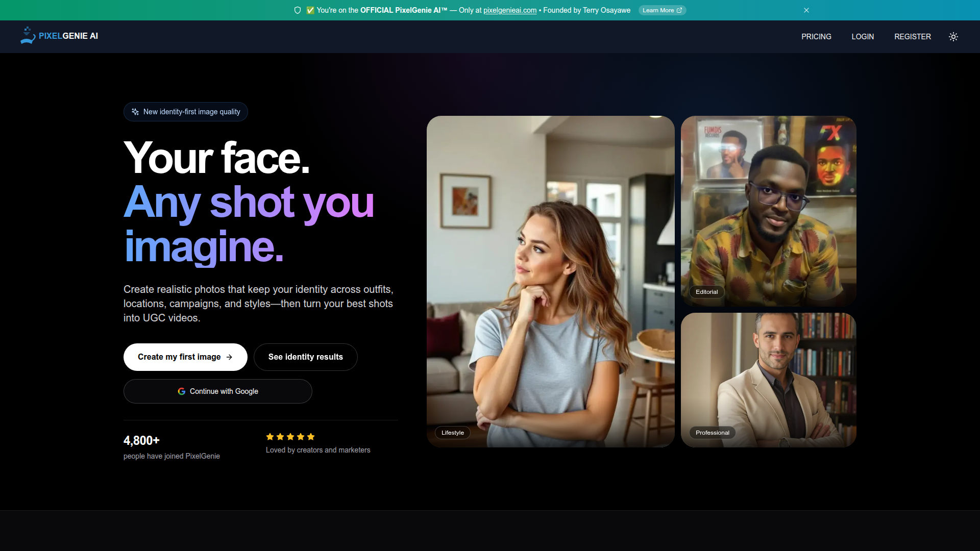This screenshot has width=980, height=551.
Task: Click the Lifestyle tag label
Action: coord(453,433)
